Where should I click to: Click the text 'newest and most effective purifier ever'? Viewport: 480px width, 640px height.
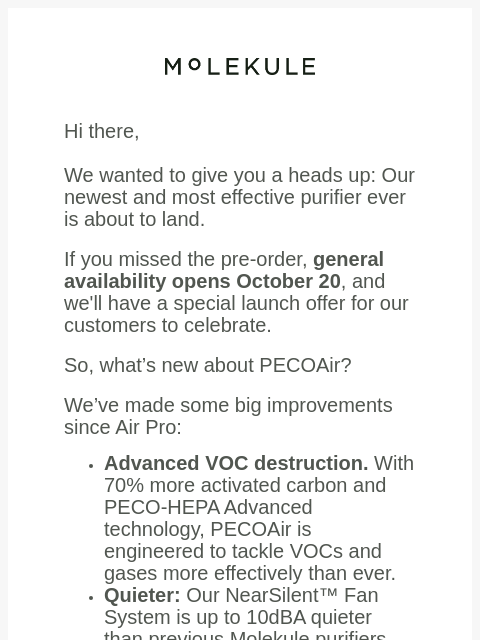[x=235, y=198]
